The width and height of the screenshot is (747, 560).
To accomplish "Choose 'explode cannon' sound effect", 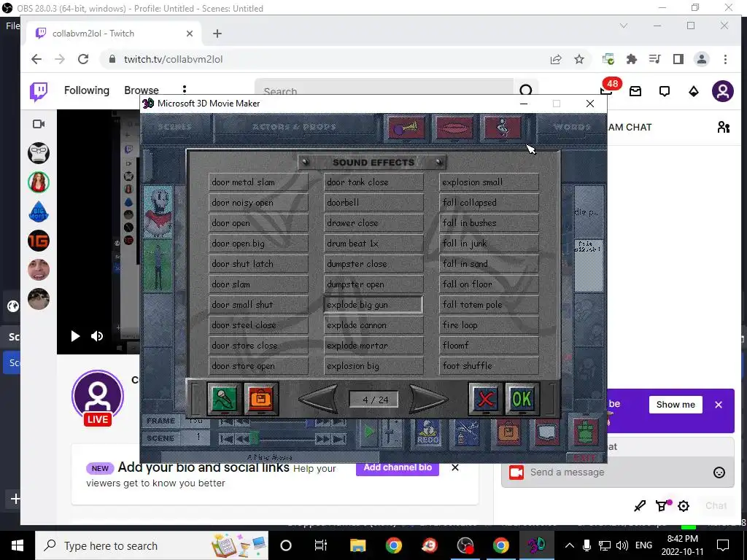I will pos(373,325).
